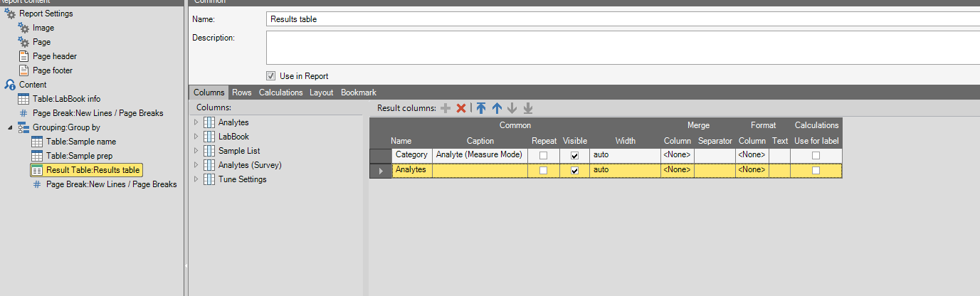Image resolution: width=980 pixels, height=296 pixels.
Task: Toggle the Use in Report checkbox
Action: (271, 76)
